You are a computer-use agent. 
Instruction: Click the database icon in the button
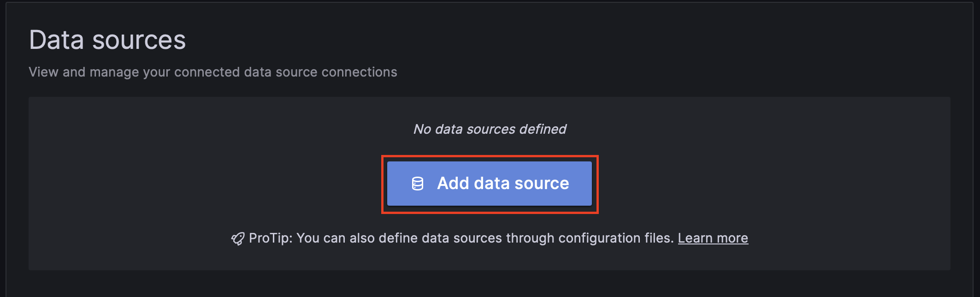418,184
